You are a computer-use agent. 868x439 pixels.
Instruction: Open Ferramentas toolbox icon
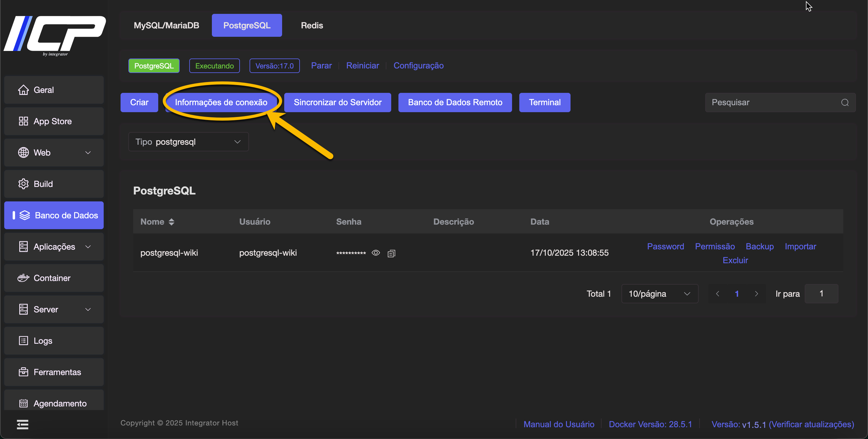point(23,372)
